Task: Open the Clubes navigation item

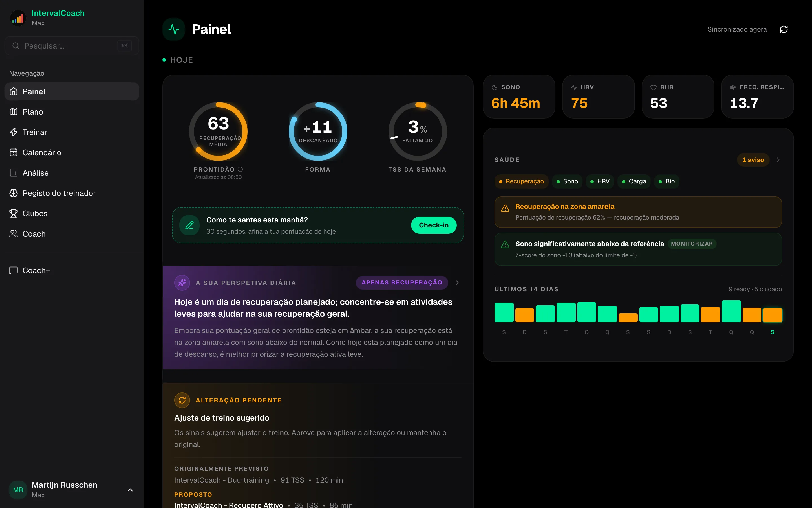Action: click(72, 213)
